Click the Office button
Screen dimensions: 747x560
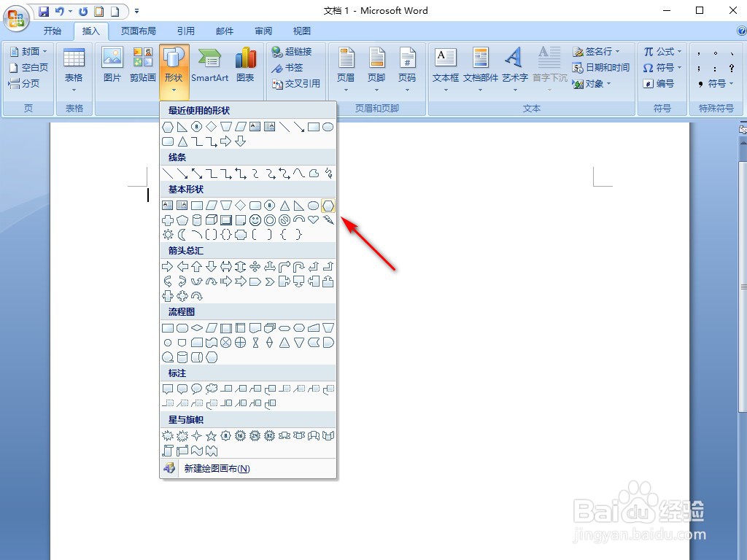[x=16, y=18]
